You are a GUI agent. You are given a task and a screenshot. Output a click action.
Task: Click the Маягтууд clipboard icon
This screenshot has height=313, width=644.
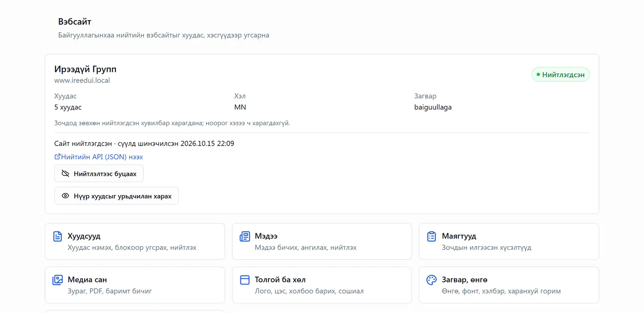coord(431,236)
